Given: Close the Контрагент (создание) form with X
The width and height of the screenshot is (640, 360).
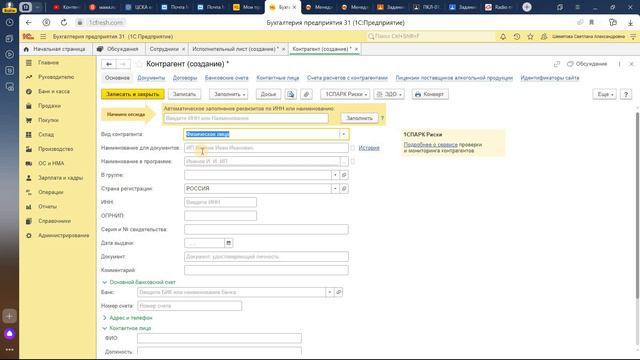Looking at the screenshot, I should point(631,64).
